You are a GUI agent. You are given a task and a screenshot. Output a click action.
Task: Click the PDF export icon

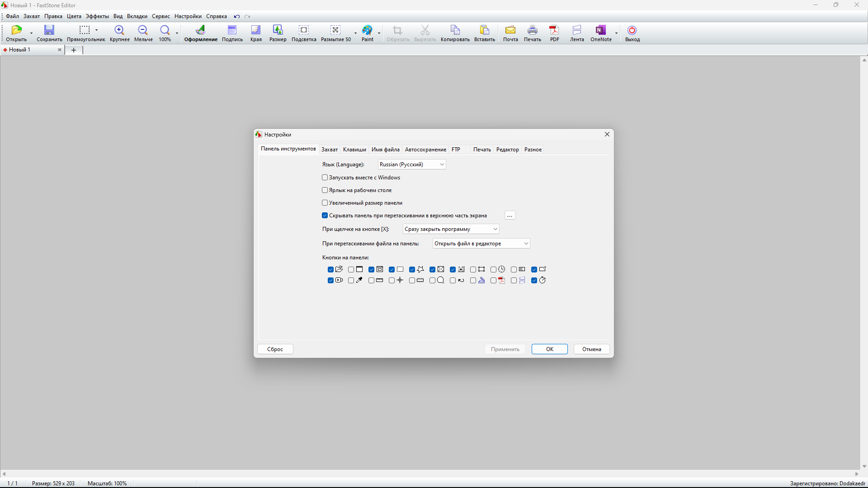(x=554, y=30)
